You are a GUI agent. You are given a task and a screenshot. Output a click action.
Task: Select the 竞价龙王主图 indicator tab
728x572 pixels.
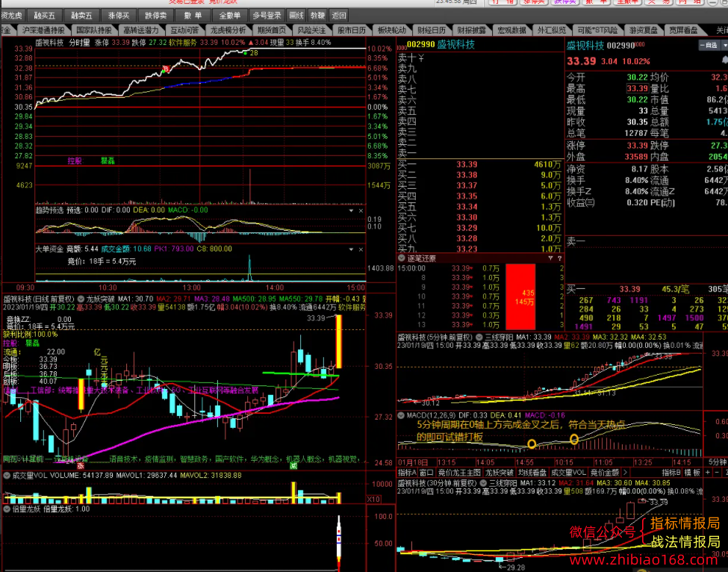pos(459,473)
